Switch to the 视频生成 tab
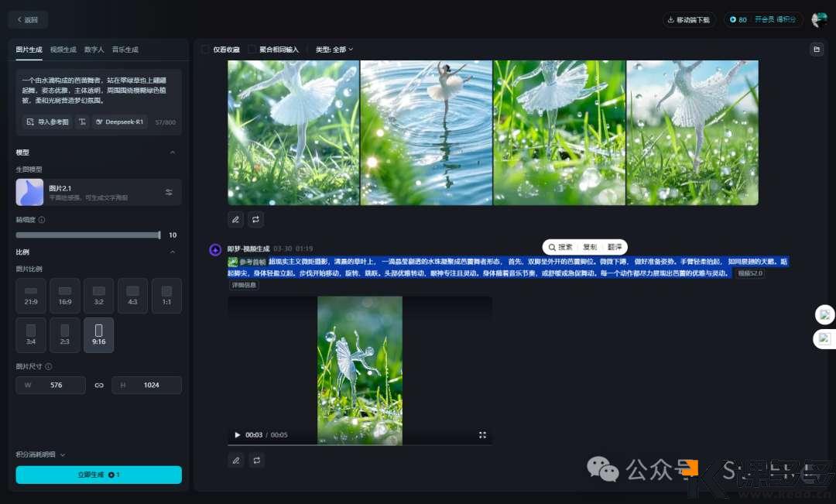Screen dimensions: 836x504 pos(63,50)
